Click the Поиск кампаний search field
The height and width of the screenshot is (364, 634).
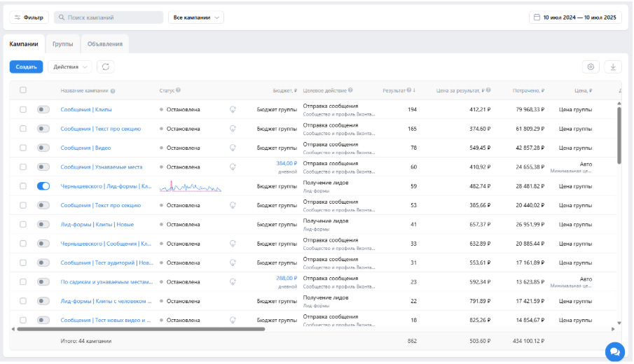coord(109,17)
